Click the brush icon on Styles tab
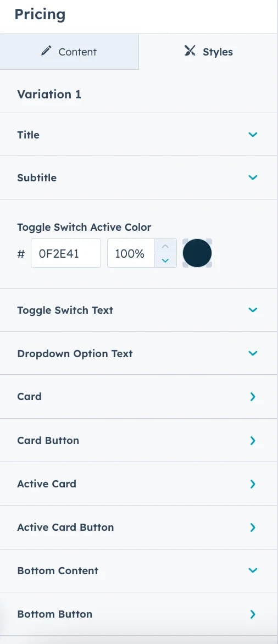This screenshot has height=644, width=278. tap(190, 51)
